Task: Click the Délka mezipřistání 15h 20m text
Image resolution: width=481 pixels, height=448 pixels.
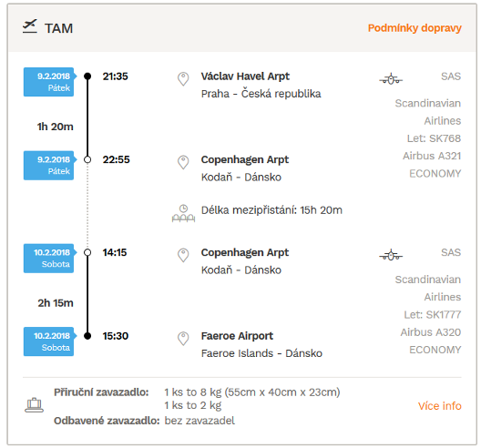Action: (x=271, y=210)
